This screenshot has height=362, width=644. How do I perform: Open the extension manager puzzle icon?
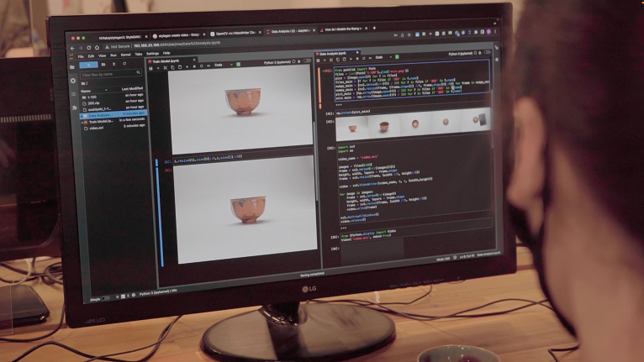[x=72, y=107]
